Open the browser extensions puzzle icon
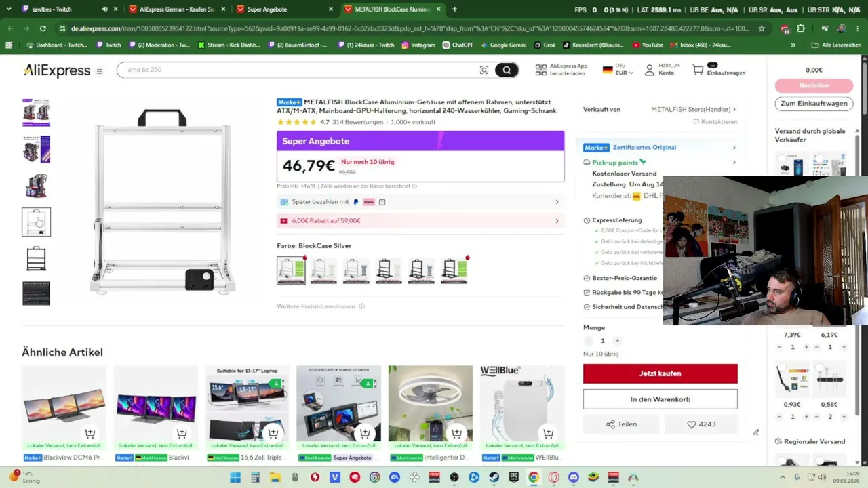This screenshot has height=488, width=868. click(801, 28)
